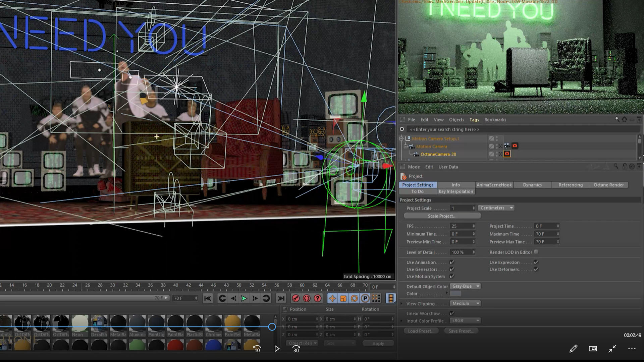Screen dimensions: 644x362
Task: Open Keyframe Selection question-mark icon
Action: [x=318, y=298]
